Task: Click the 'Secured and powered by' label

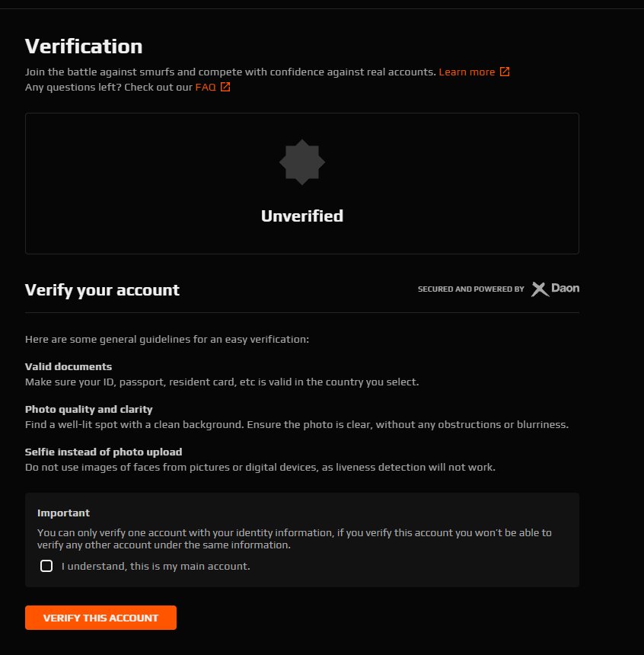Action: (x=470, y=289)
